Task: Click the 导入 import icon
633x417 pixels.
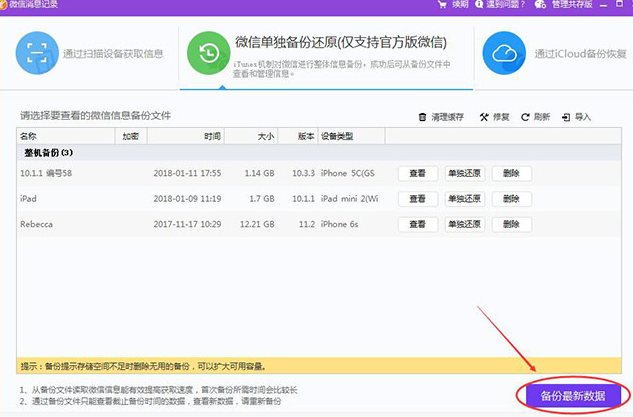Action: tap(567, 117)
